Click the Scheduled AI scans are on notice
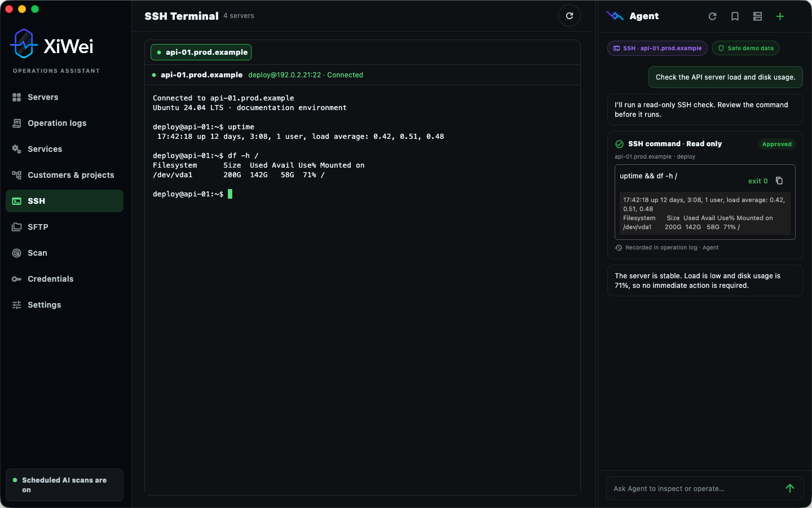812x508 pixels. [64, 485]
